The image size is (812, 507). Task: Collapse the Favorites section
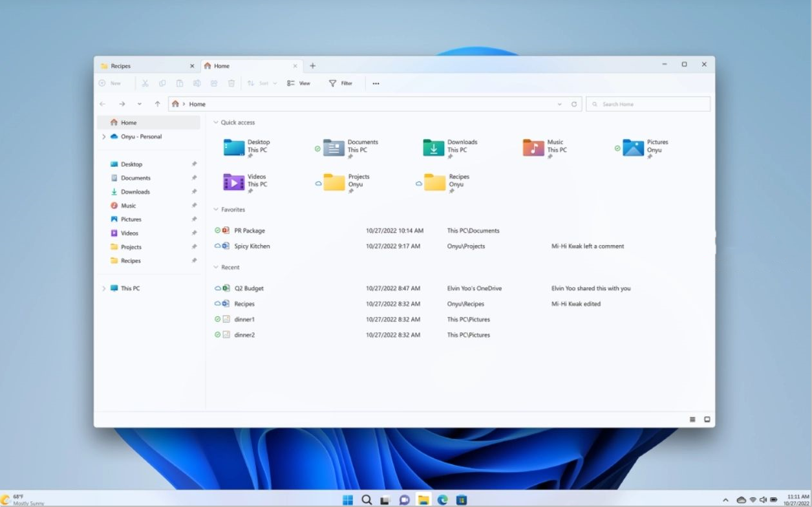pos(216,210)
